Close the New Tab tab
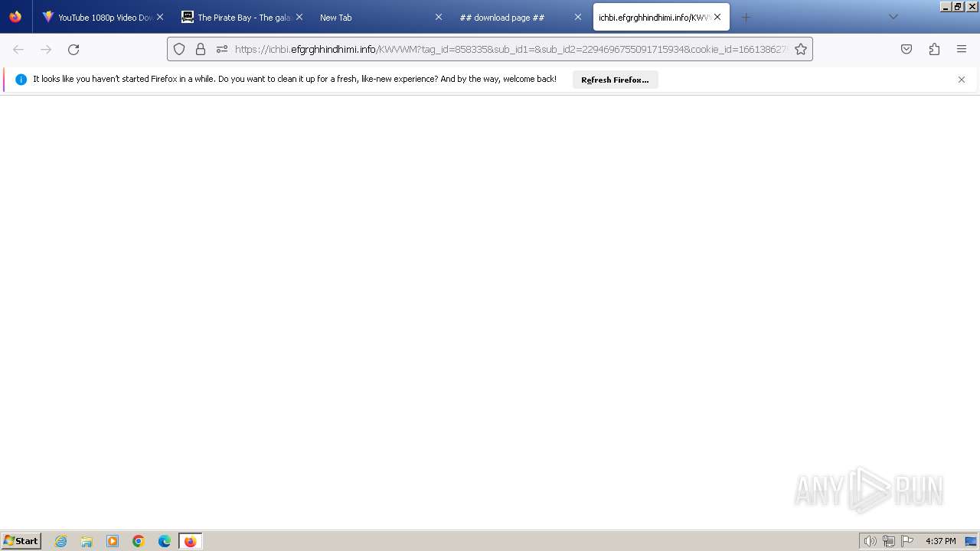This screenshot has height=551, width=980. tap(439, 17)
